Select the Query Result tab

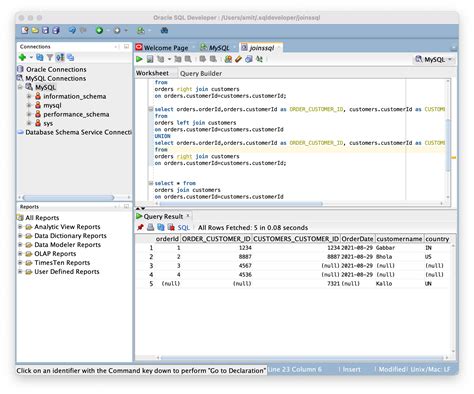(163, 216)
